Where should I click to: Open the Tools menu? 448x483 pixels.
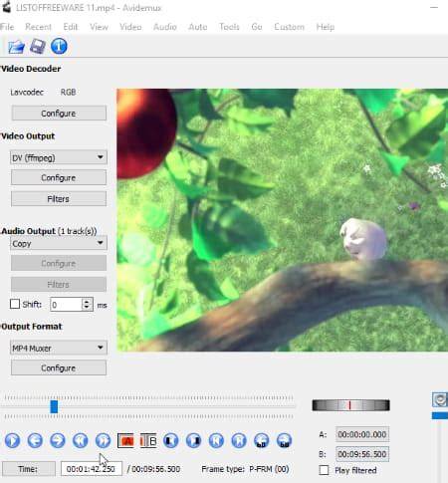point(229,27)
